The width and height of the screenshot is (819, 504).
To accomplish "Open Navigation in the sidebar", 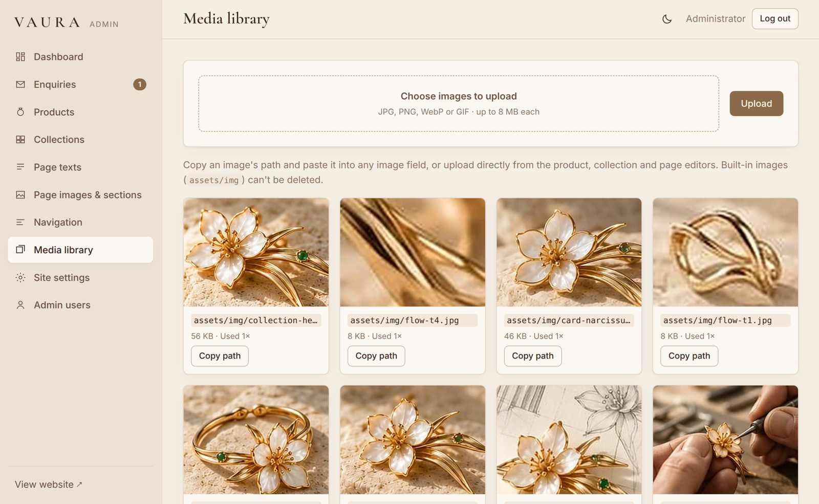I will click(80, 222).
